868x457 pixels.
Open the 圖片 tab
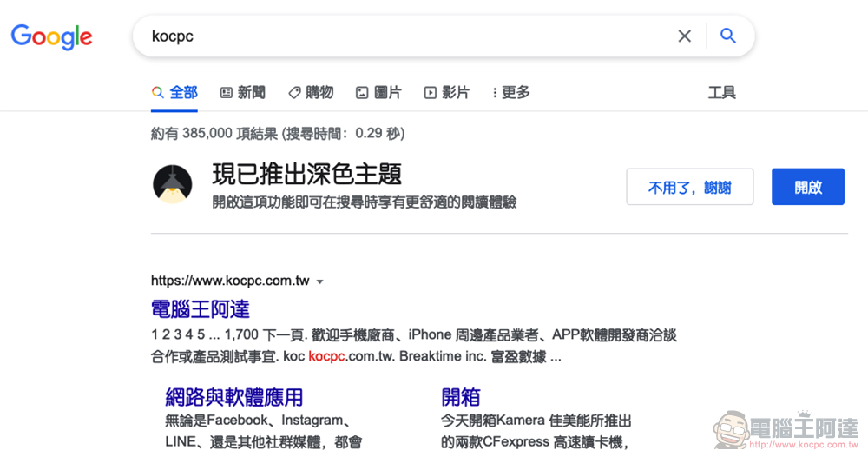[x=378, y=92]
